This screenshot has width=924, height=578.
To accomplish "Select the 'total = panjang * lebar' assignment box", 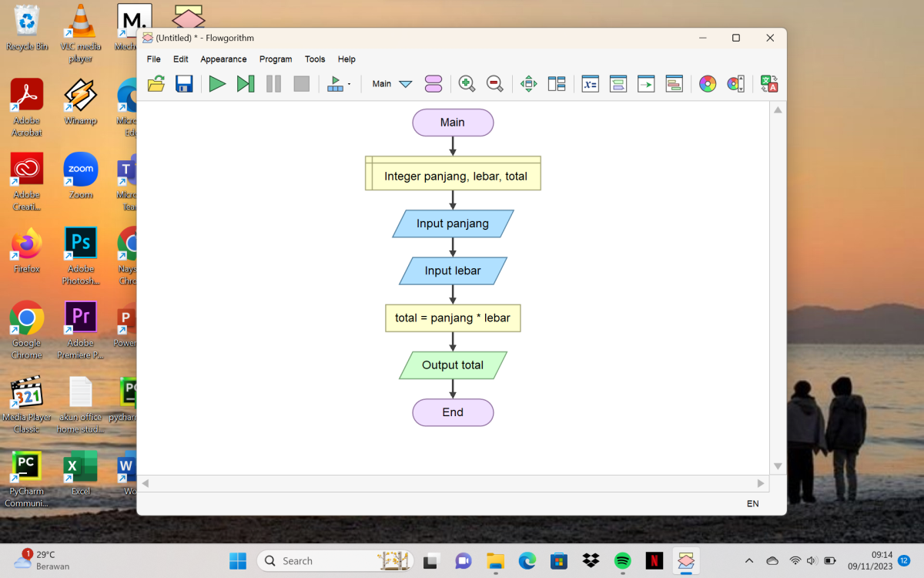I will (453, 318).
